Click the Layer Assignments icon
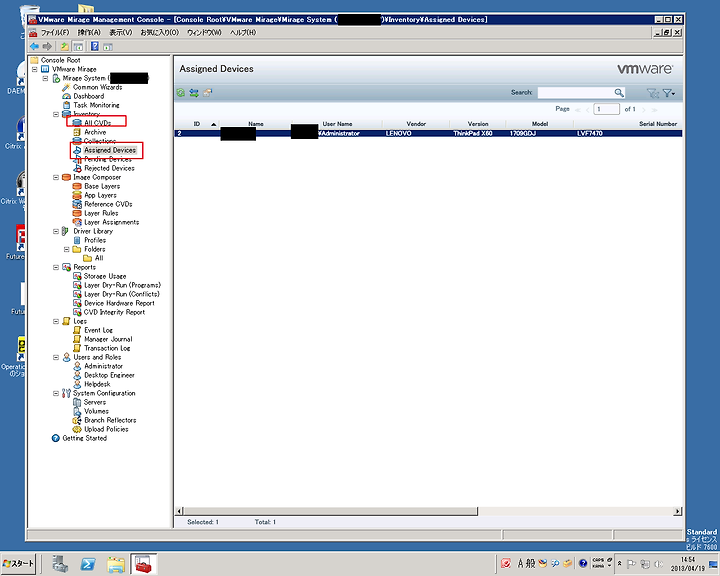 point(77,222)
